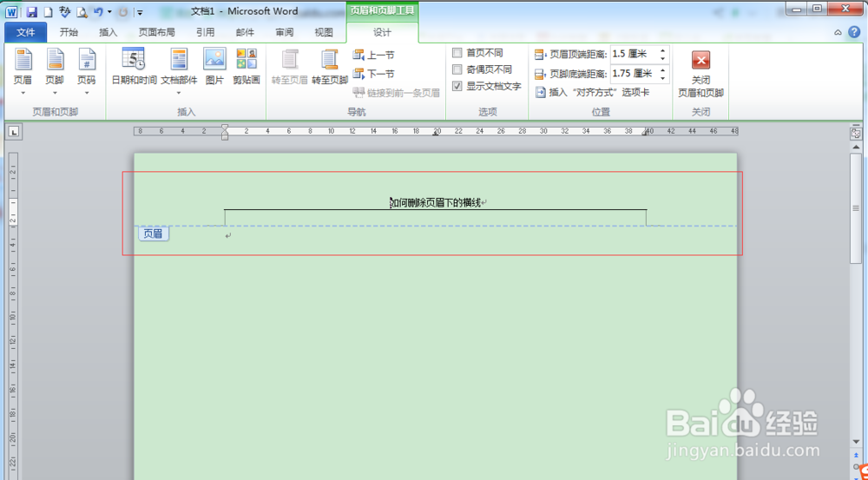Click the vertical scrollbar down arrow
The image size is (868, 480).
(x=856, y=442)
